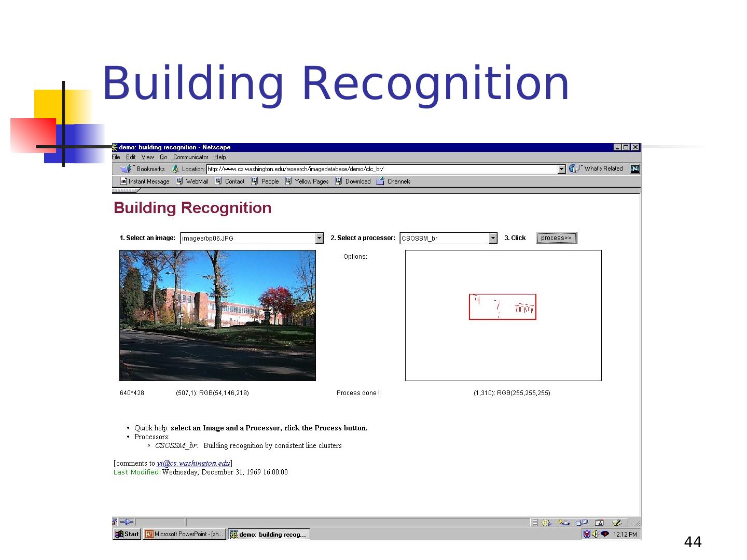The width and height of the screenshot is (747, 560).
Task: Click the 'Process done !' status text
Action: pyautogui.click(x=358, y=393)
